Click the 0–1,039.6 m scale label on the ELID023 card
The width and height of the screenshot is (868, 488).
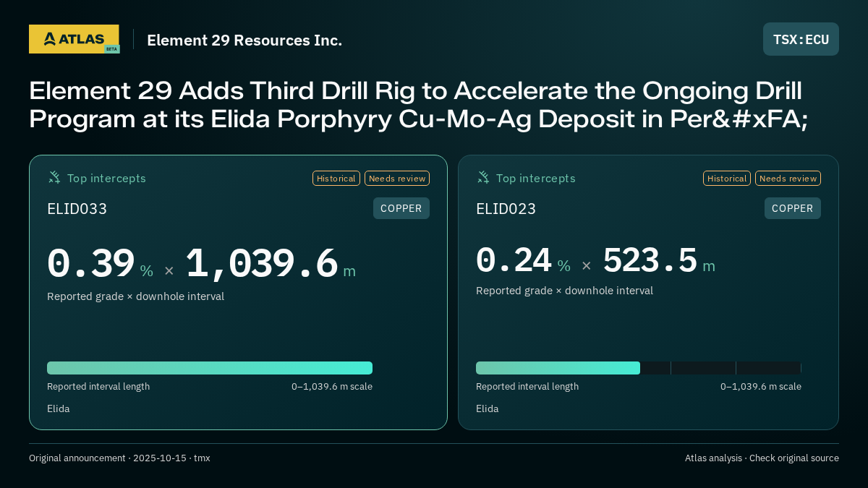[x=761, y=387]
